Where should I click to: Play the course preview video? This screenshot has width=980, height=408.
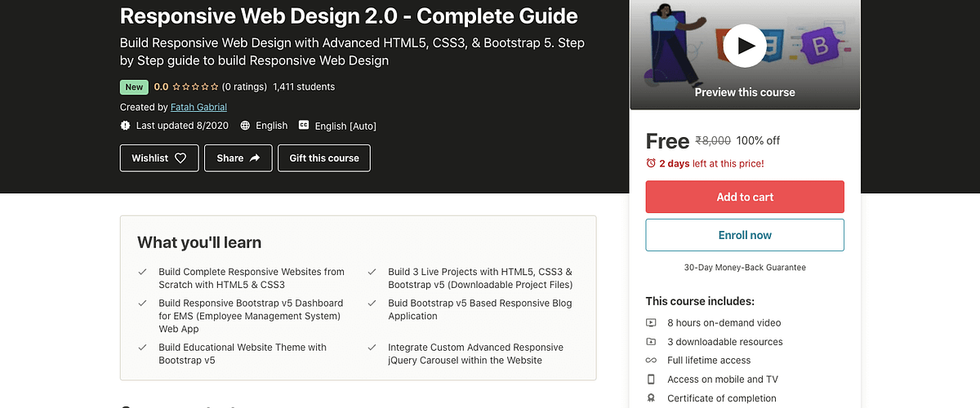click(x=745, y=46)
